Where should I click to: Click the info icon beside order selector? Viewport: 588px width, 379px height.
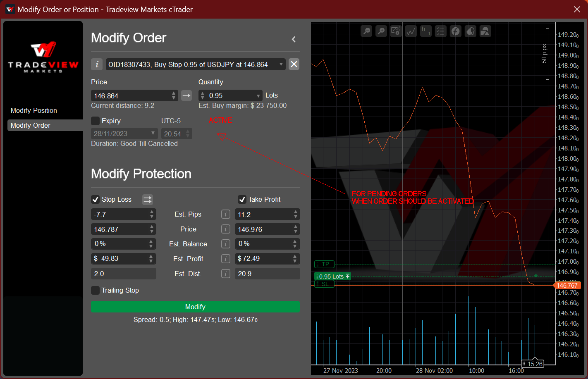(97, 64)
